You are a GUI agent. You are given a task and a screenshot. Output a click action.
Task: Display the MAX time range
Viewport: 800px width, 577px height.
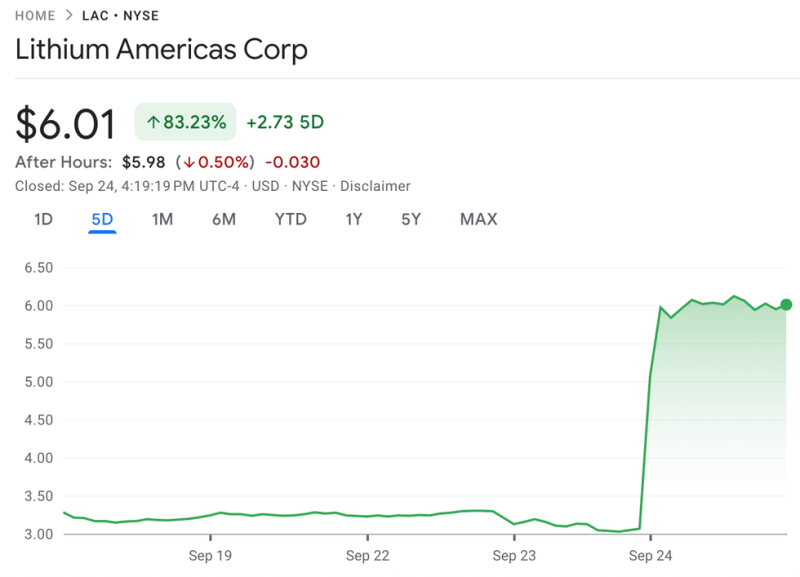point(478,219)
